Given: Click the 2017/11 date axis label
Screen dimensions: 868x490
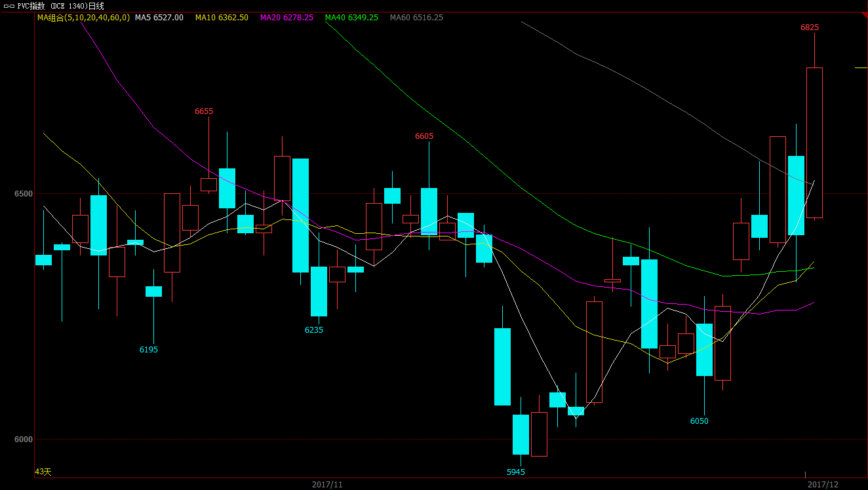Looking at the screenshot, I should pos(327,485).
